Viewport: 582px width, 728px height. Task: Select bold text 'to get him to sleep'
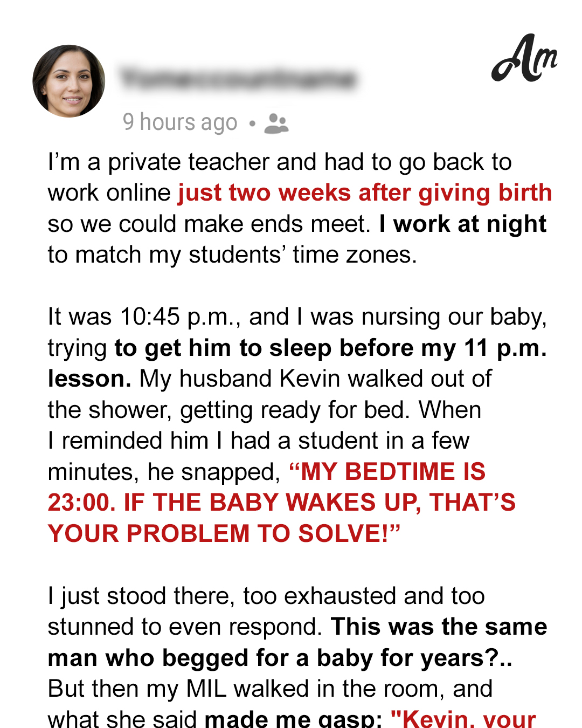[x=223, y=348]
